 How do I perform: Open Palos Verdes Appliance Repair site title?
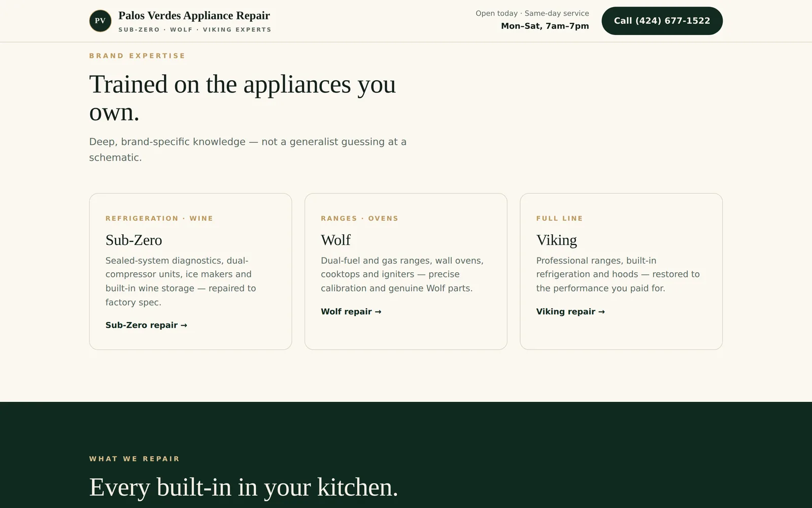[x=194, y=15]
